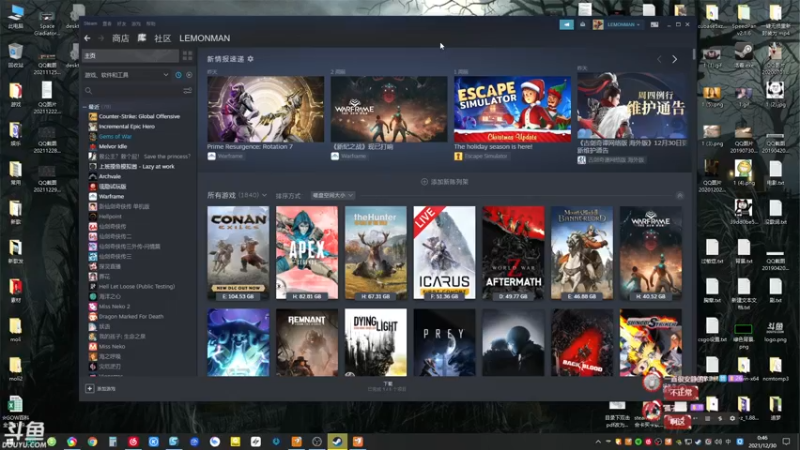Open the Steam notifications inbox icon
Screen dimensions: 800x450
[583, 24]
